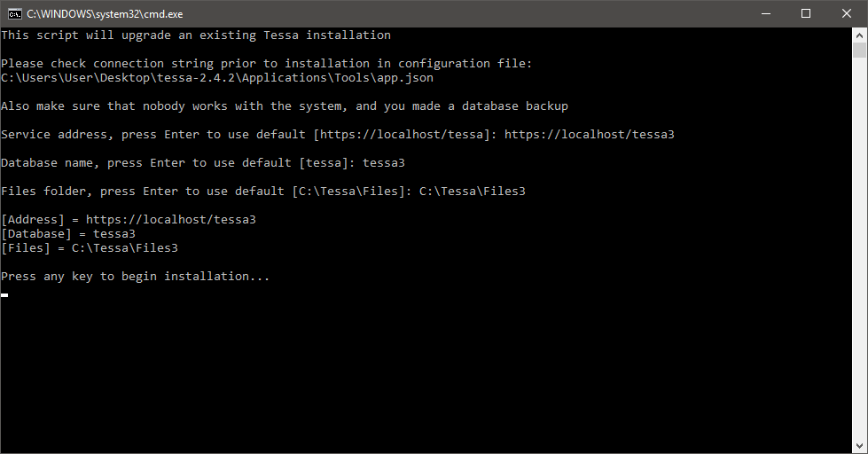Image resolution: width=868 pixels, height=454 pixels.
Task: Click the app.json configuration file path
Action: pyautogui.click(x=217, y=78)
